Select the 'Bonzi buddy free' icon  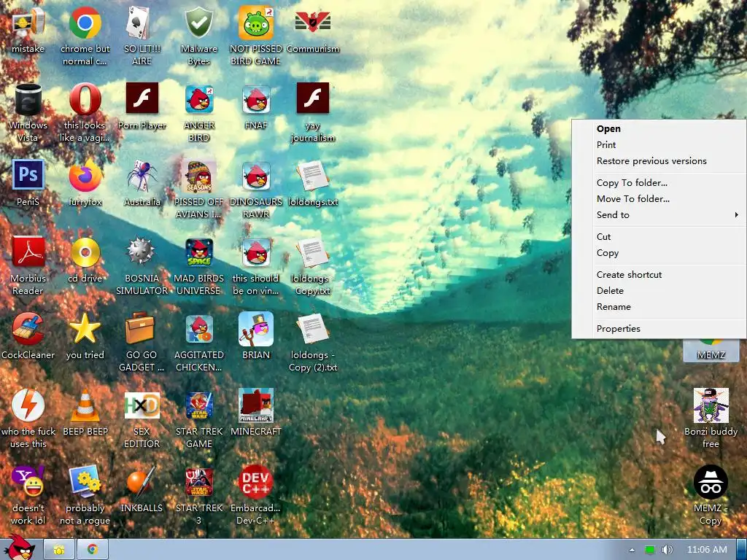[711, 419]
